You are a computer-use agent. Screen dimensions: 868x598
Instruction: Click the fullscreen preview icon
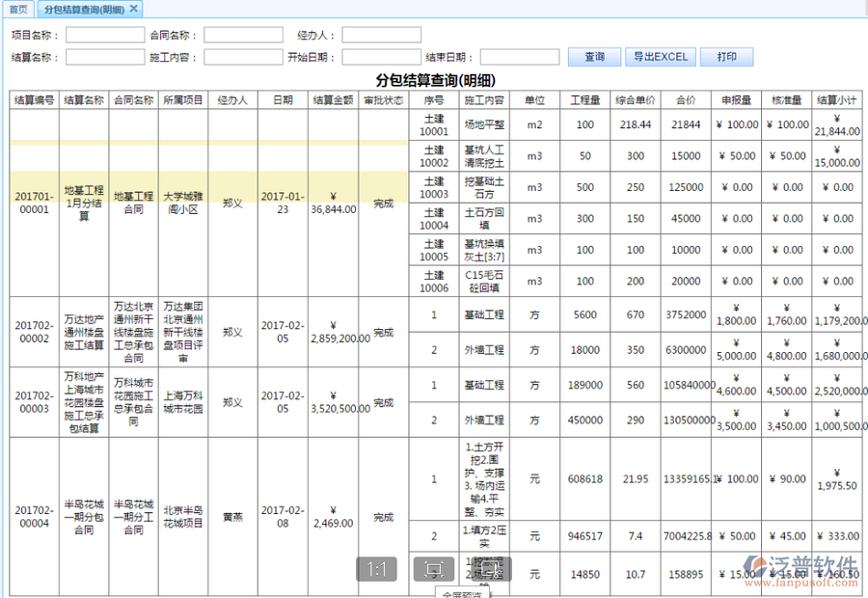click(x=434, y=570)
